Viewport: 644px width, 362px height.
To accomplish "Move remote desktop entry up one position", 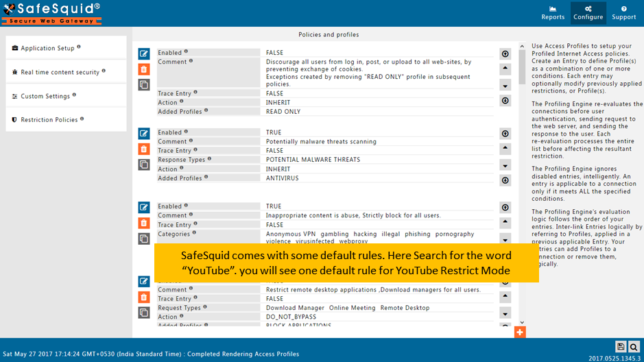I will [x=505, y=296].
